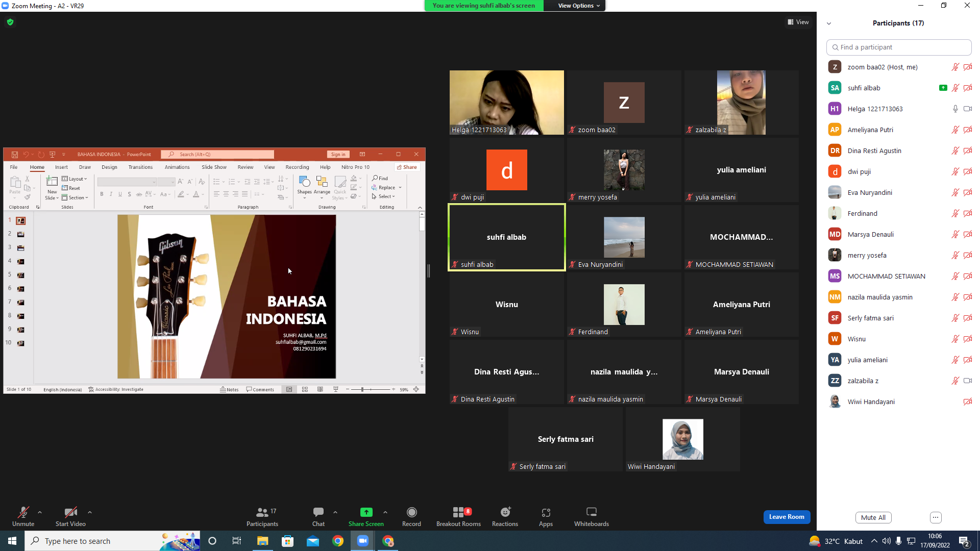Click the green Share Screen icon

pyautogui.click(x=366, y=512)
